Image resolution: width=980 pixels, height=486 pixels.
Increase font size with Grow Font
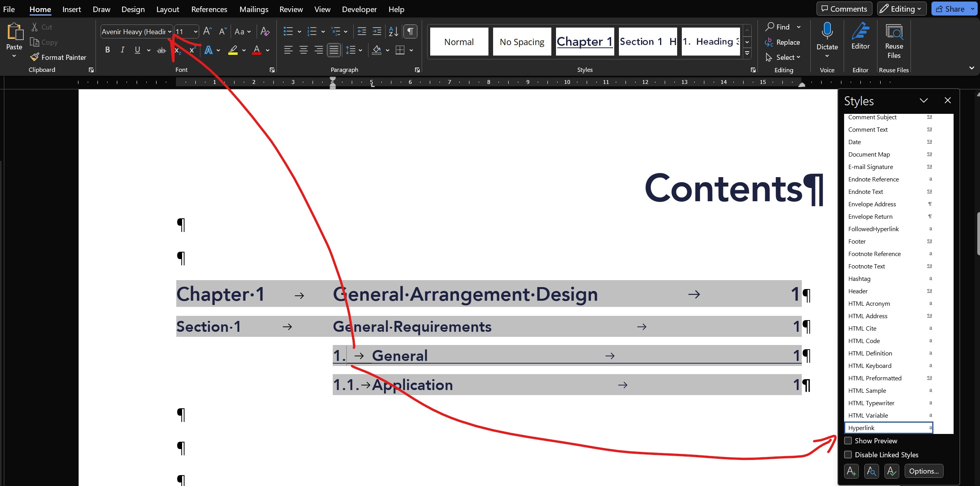[x=207, y=31]
